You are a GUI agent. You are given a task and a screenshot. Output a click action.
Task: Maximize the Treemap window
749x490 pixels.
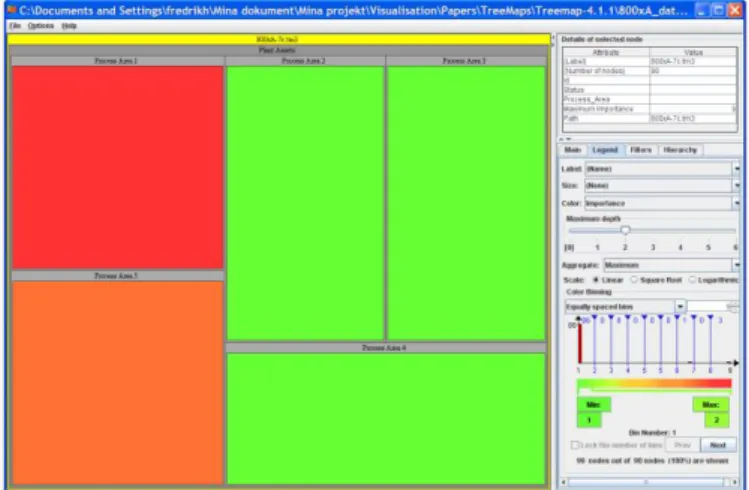point(718,10)
